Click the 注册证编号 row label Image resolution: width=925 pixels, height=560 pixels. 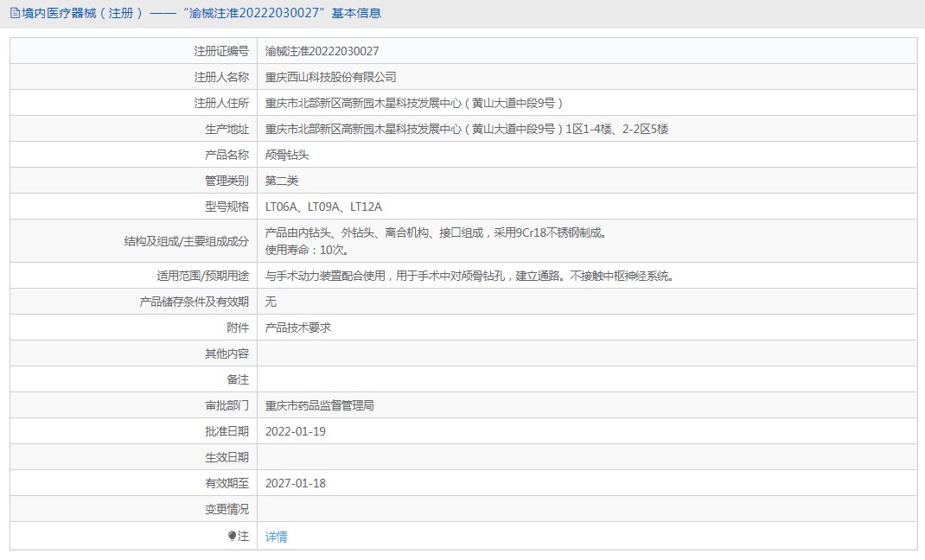221,51
